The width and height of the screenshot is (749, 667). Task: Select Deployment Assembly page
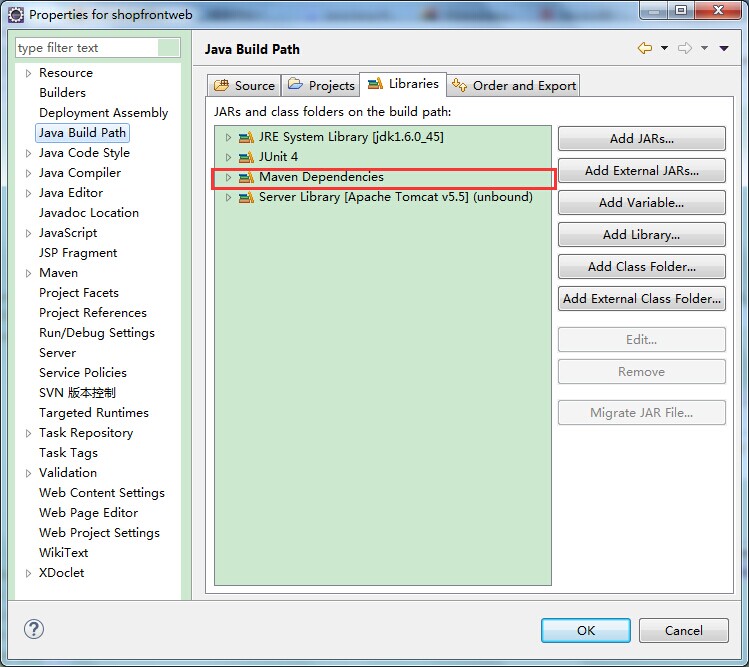[104, 113]
